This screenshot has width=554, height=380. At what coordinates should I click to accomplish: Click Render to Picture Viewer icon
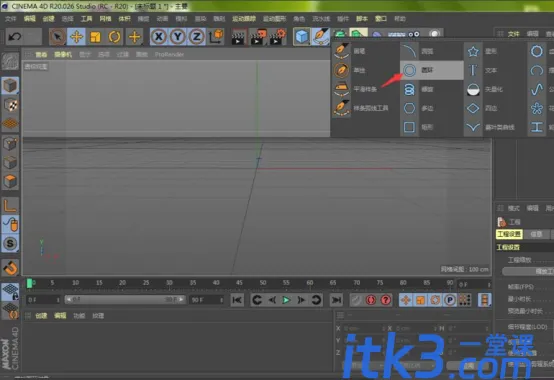click(258, 37)
